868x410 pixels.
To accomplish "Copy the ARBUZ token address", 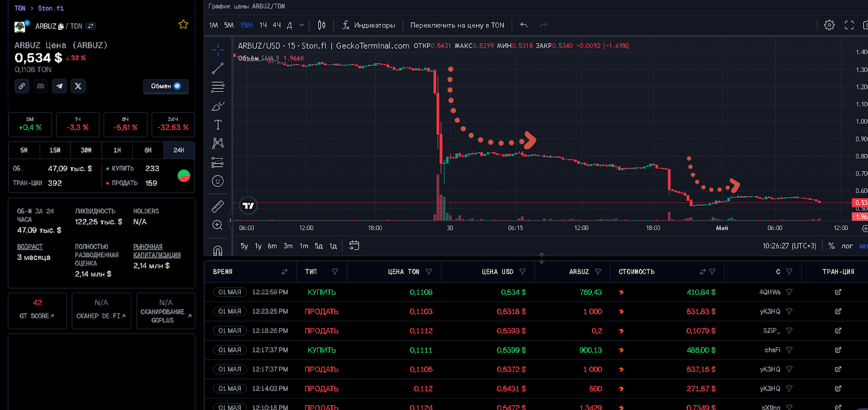I will coord(61,26).
